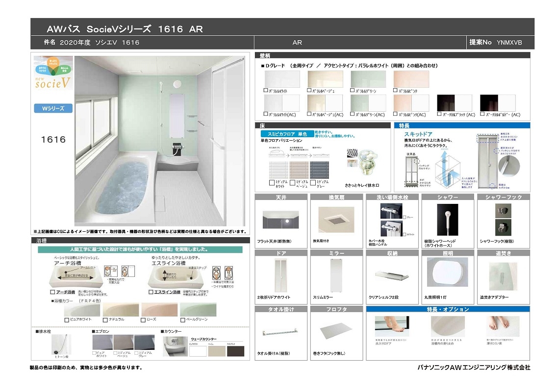The width and height of the screenshot is (555, 392).
Task: Click the 巻きフタ(フック無し) bath lid image
Action: tap(336, 331)
